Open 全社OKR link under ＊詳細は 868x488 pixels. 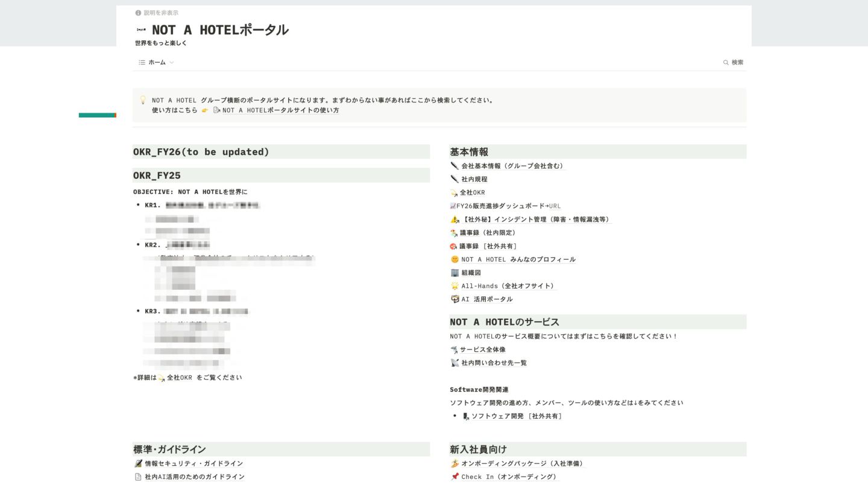click(179, 378)
